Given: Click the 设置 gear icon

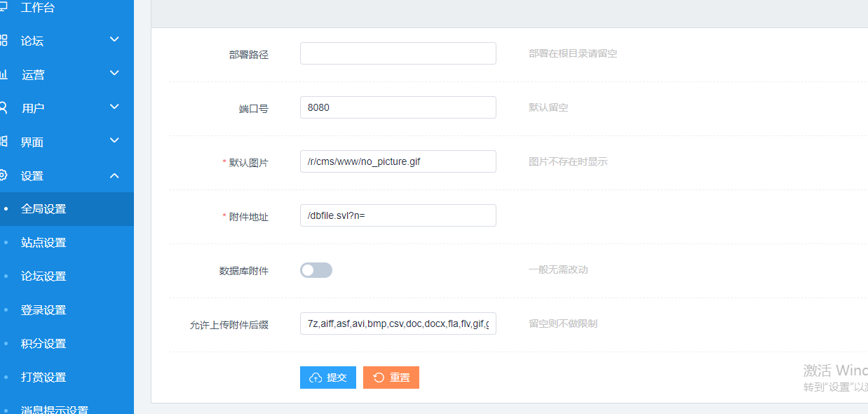Looking at the screenshot, I should tap(4, 175).
